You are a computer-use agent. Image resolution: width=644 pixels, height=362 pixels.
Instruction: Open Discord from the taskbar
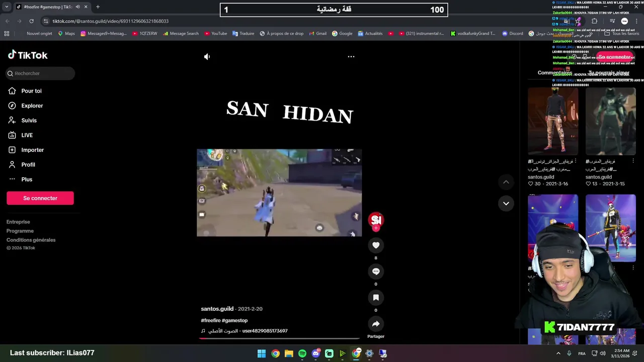tap(315, 353)
